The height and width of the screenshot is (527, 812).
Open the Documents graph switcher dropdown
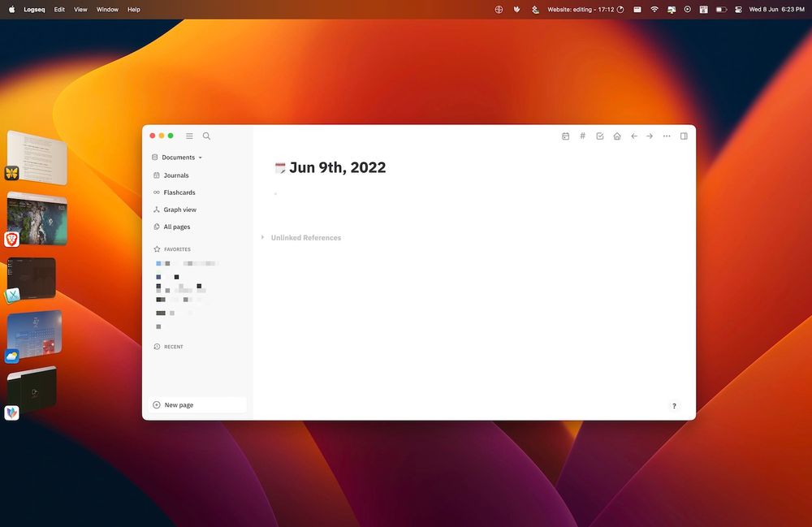point(179,157)
